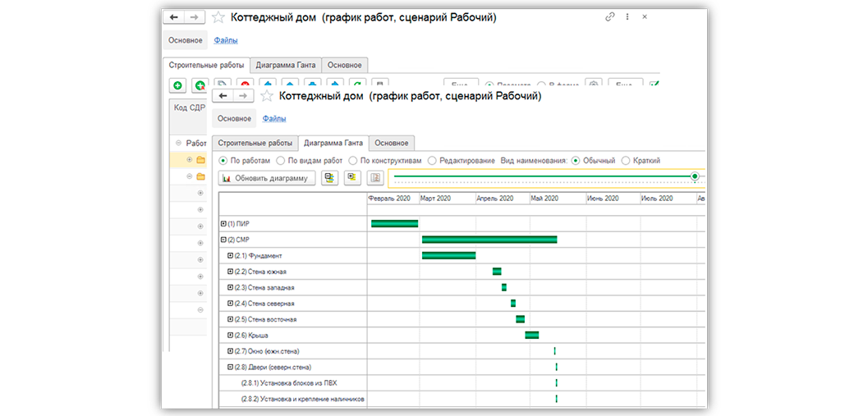Expand the (2.1) Фундамент row
Screen dimensions: 868x416
point(230,255)
